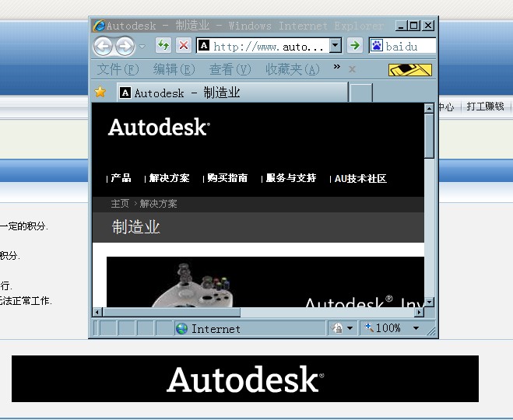513x420 pixels.
Task: Click horizontal scrollbar left arrow
Action: click(x=97, y=312)
